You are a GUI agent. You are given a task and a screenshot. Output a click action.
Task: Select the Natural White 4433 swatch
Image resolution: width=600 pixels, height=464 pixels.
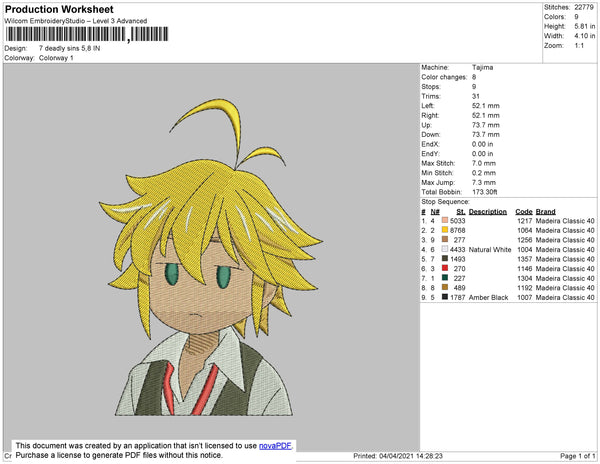coord(445,249)
